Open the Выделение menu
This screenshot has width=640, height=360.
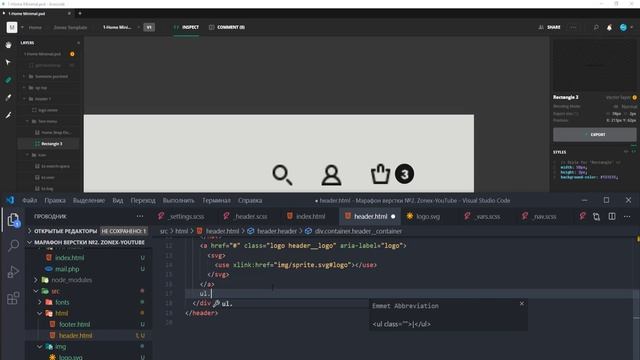click(89, 200)
